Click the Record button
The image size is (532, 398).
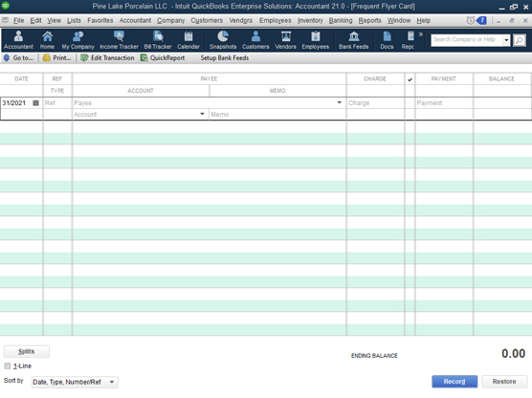point(454,382)
